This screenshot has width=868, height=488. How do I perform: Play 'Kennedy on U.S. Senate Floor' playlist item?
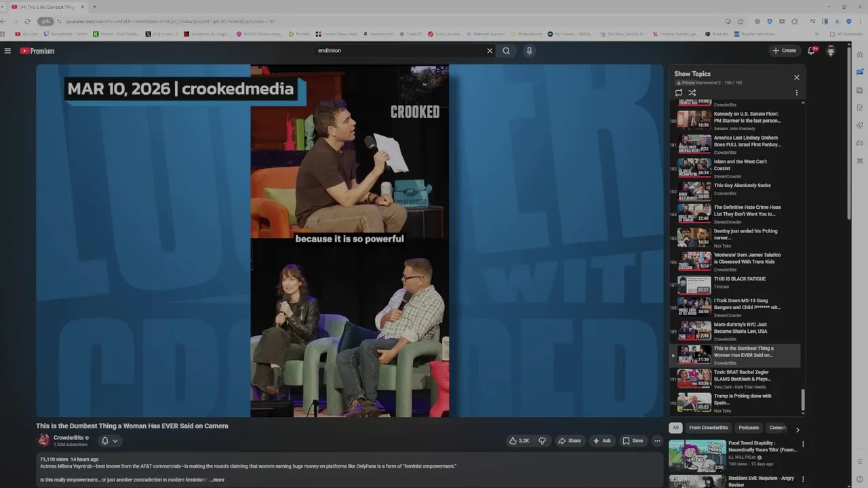[x=735, y=120]
